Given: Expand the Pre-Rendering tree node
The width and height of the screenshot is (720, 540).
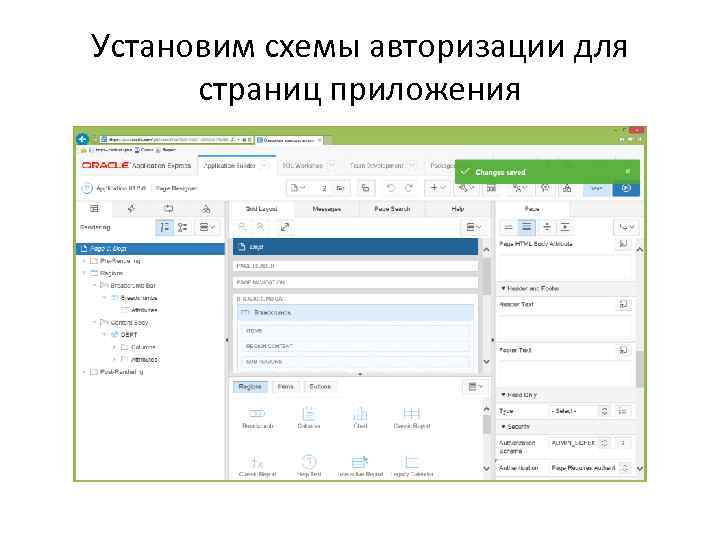Looking at the screenshot, I should pyautogui.click(x=84, y=261).
